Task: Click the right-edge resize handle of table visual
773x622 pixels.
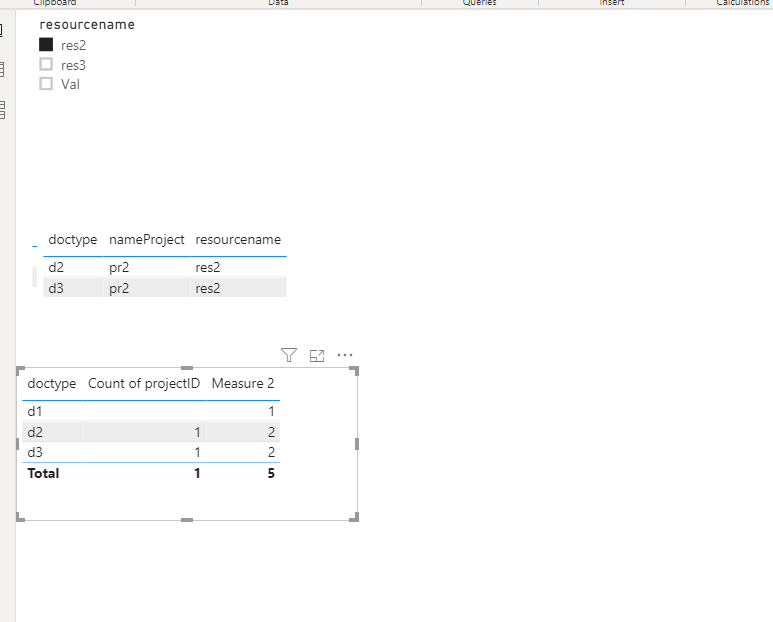Action: [357, 444]
